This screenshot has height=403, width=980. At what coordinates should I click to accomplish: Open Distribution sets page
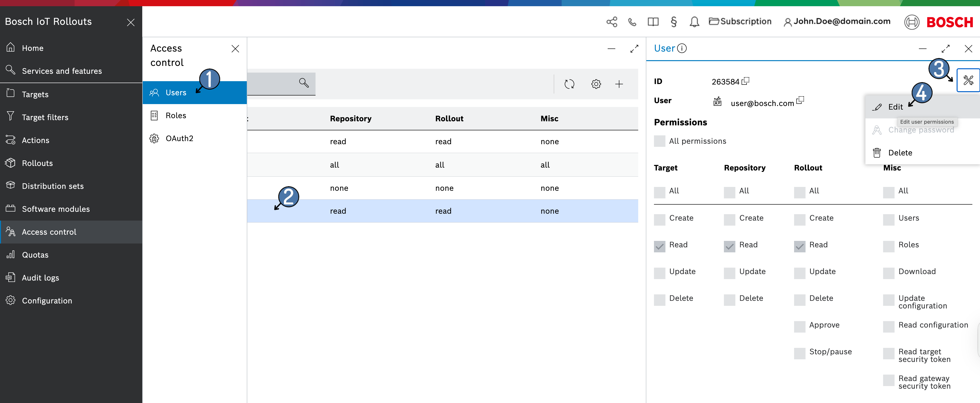[71, 186]
